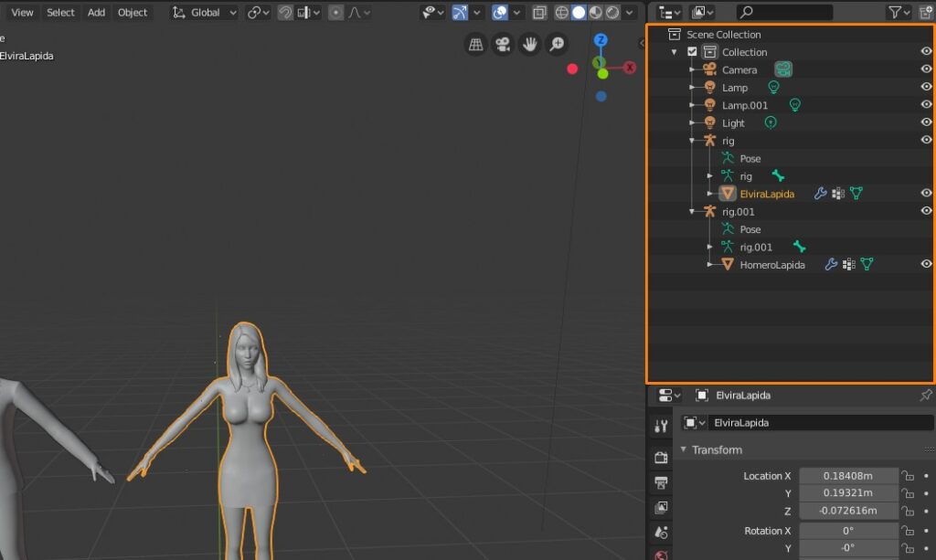
Task: Open the Render properties tab
Action: click(661, 458)
